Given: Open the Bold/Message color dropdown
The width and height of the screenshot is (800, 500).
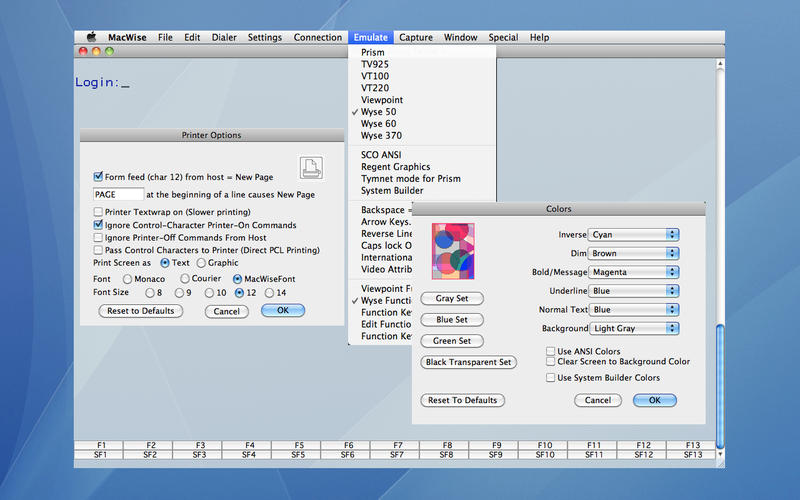Looking at the screenshot, I should [x=633, y=272].
